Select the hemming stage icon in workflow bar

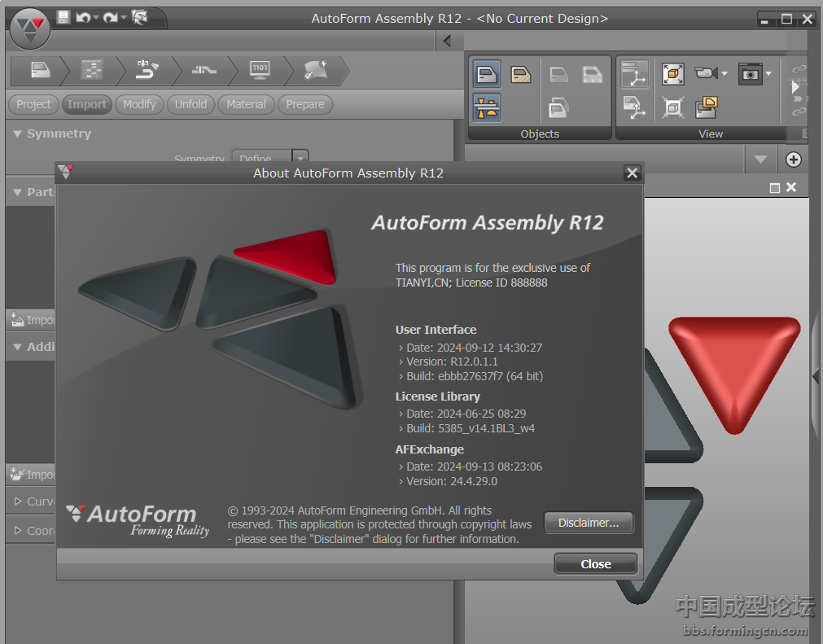[x=147, y=70]
